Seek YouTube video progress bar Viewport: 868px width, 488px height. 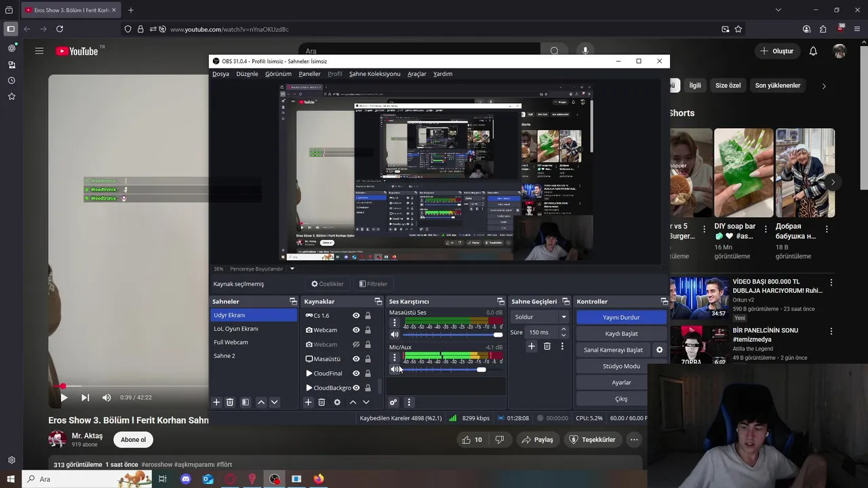tap(129, 386)
